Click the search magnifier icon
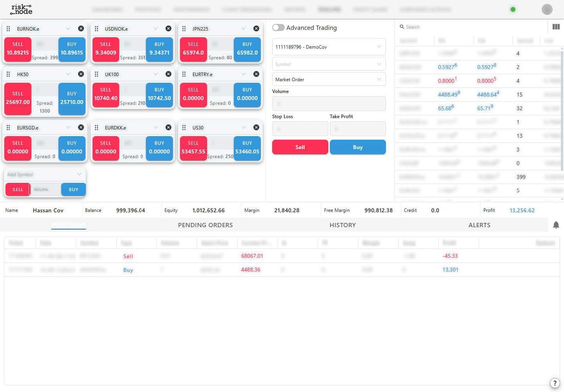 (x=402, y=27)
